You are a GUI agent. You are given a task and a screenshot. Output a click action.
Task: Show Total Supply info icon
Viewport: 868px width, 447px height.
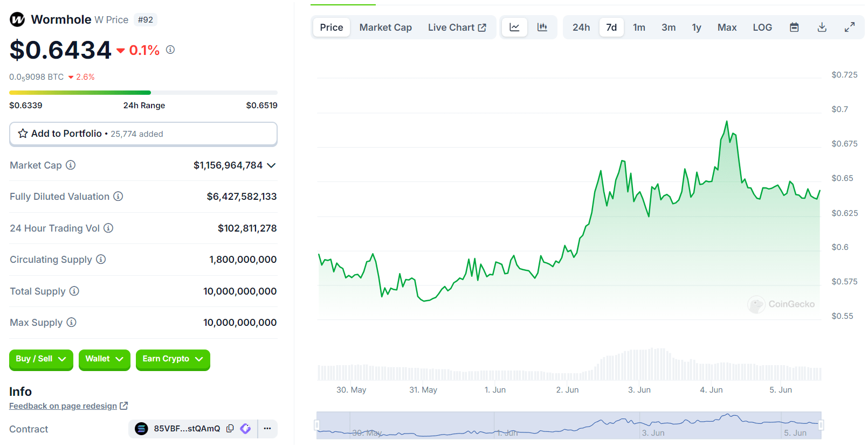(x=74, y=291)
